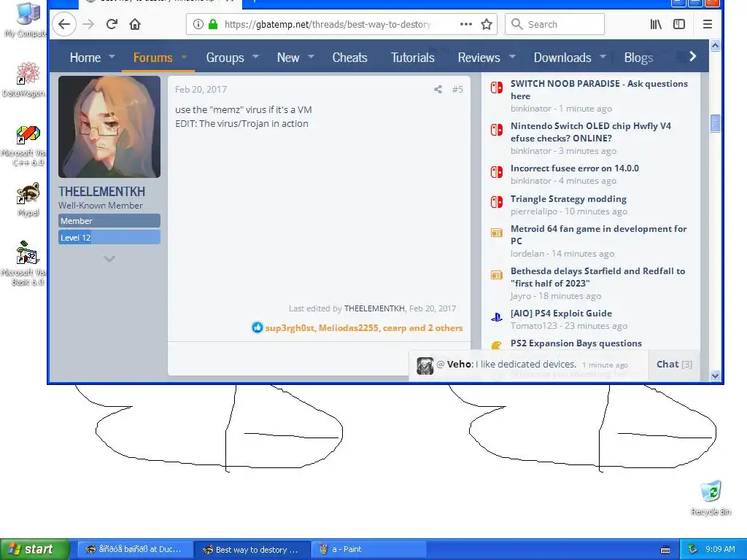747x560 pixels.
Task: Click the keyboard icon in system tray
Action: coord(665,550)
